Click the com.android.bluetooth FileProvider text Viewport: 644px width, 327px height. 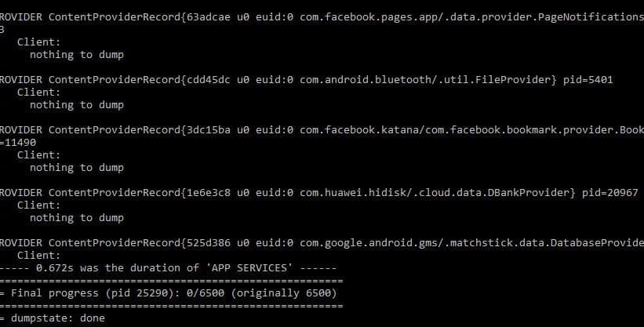click(428, 80)
